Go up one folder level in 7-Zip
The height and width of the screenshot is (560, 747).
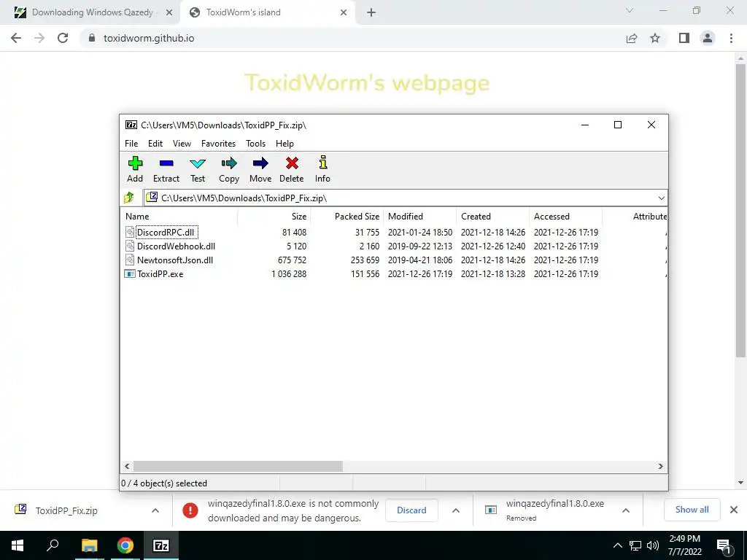tap(129, 198)
